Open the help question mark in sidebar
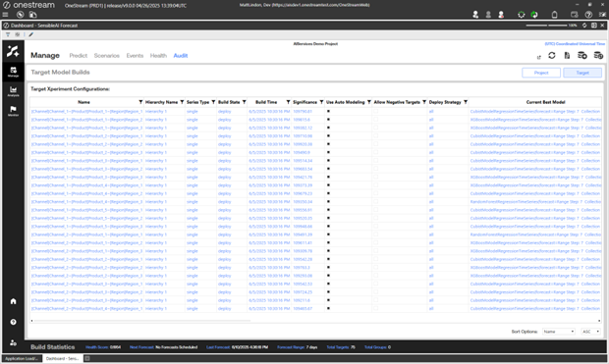 coord(13,322)
